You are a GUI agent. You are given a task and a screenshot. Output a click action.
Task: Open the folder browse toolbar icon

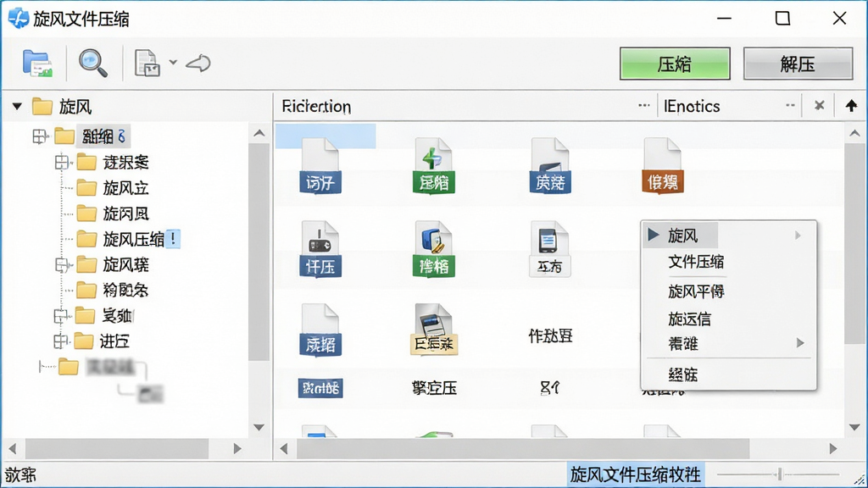pyautogui.click(x=37, y=63)
